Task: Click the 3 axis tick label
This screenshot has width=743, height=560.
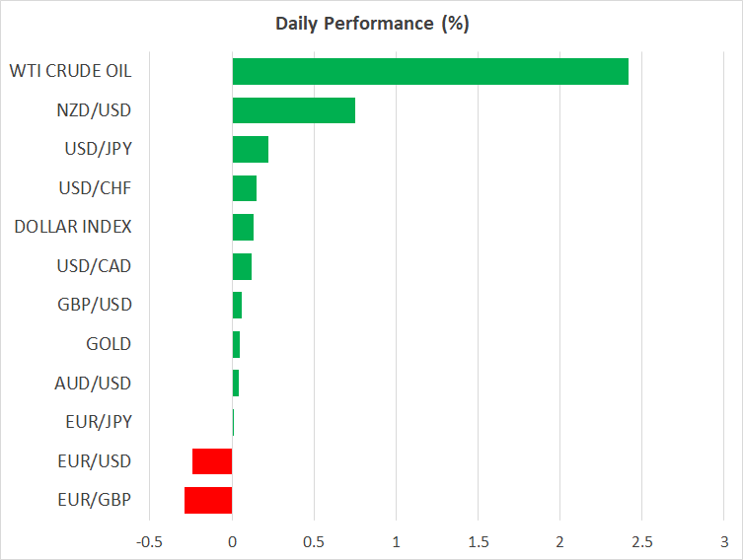Action: tap(723, 541)
